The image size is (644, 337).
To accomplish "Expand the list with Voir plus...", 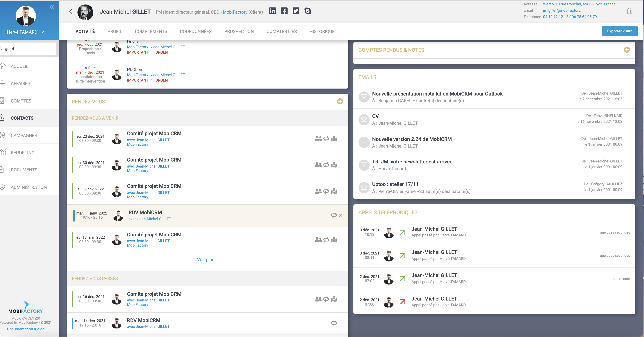I will (207, 260).
